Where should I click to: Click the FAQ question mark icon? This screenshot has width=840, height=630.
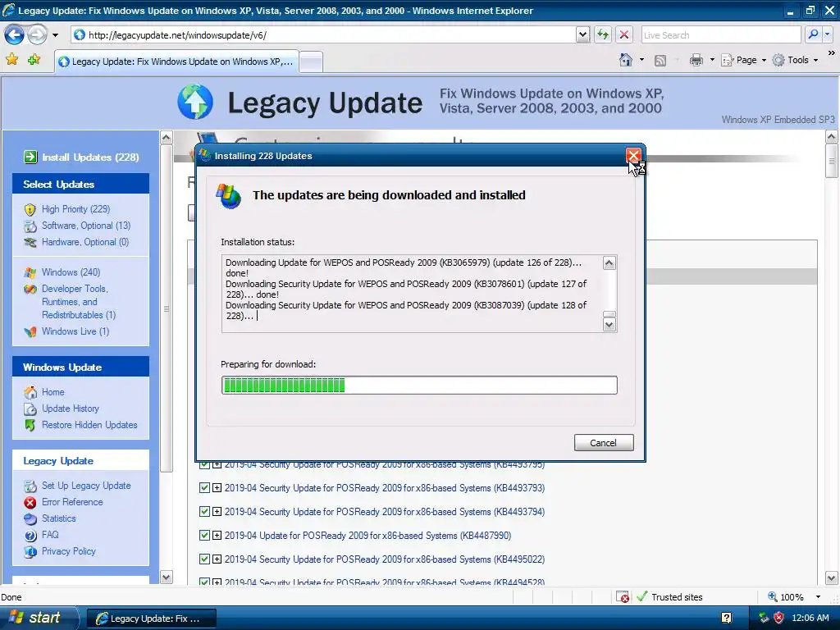(30, 535)
